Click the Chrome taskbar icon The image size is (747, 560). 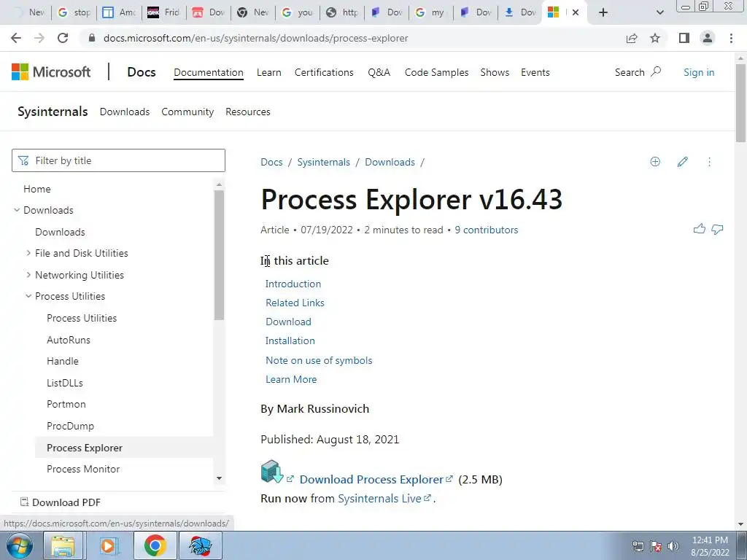click(155, 545)
